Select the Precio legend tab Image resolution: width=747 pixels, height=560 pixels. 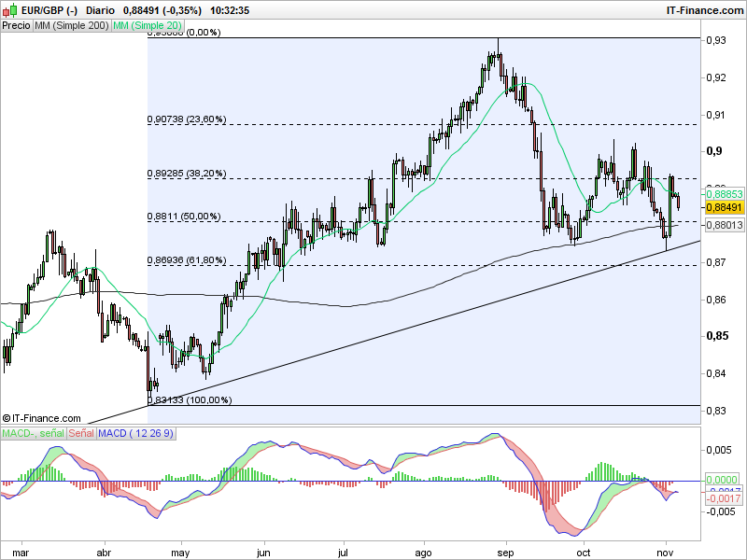16,26
